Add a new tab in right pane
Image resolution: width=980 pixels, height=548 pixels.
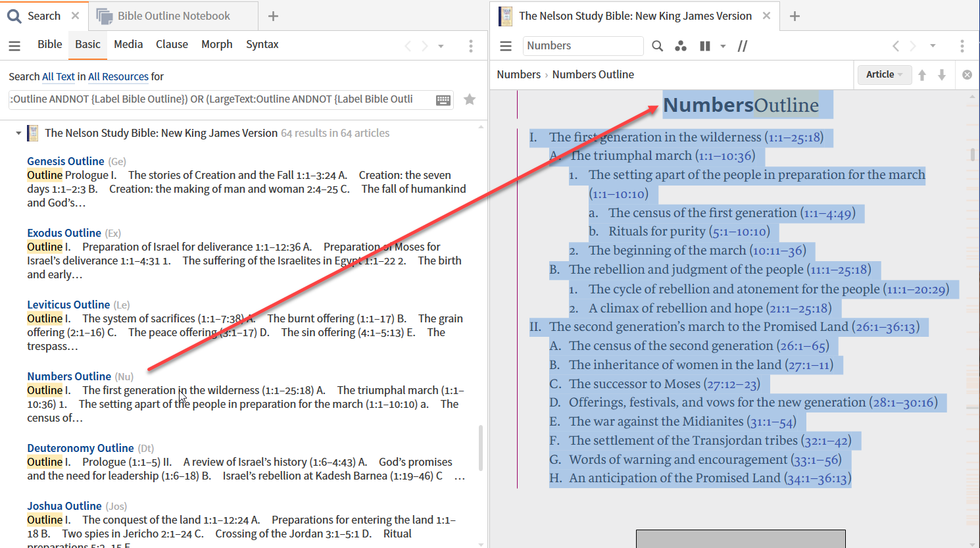795,16
